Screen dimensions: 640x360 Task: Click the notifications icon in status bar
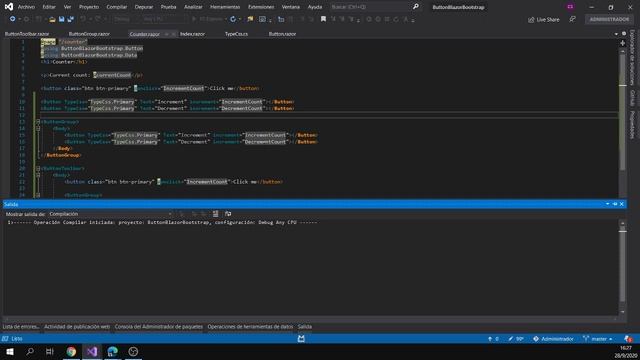click(x=628, y=339)
